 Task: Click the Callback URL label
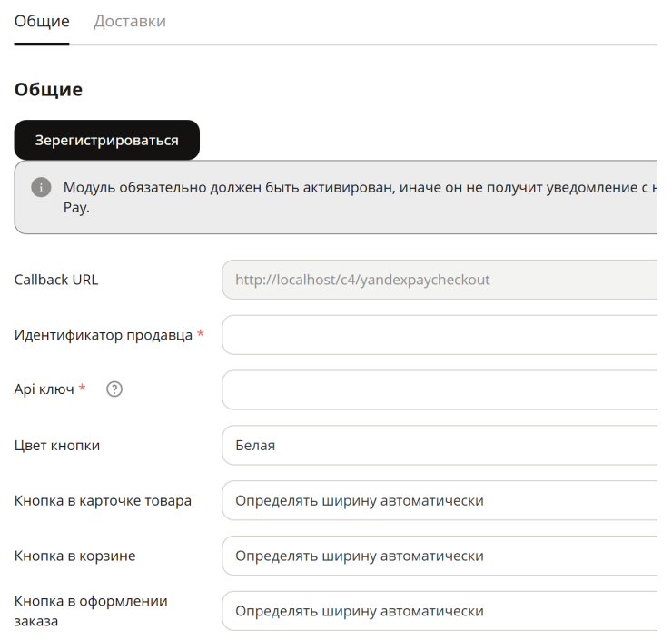(56, 280)
